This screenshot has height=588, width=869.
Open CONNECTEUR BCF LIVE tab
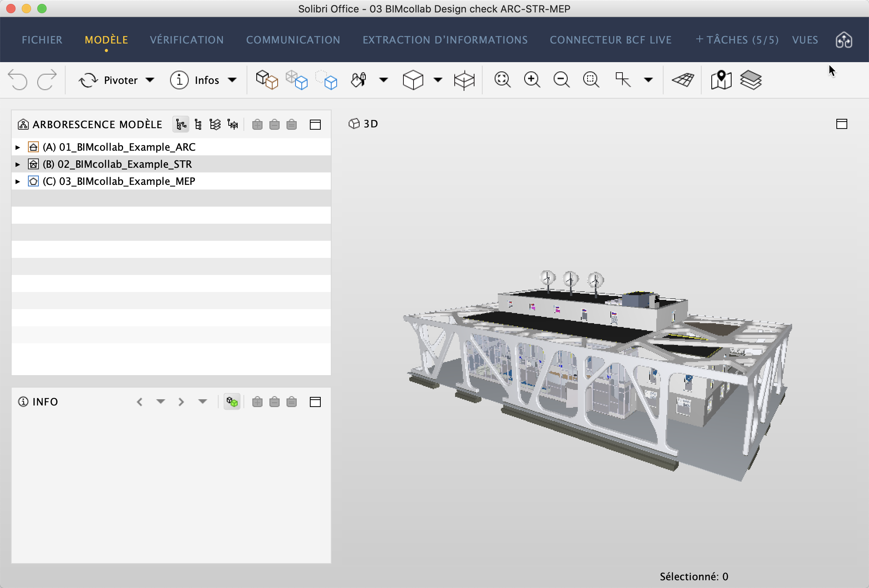tap(611, 40)
